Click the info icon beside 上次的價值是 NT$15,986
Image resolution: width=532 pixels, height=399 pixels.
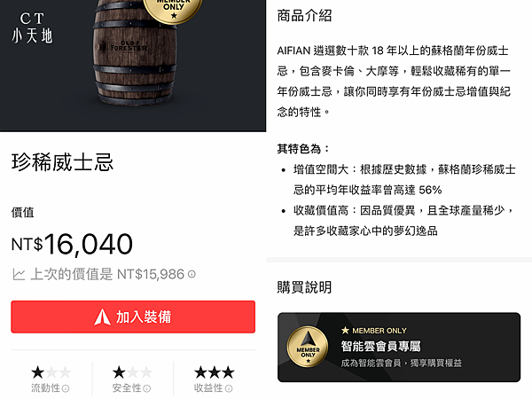[192, 274]
